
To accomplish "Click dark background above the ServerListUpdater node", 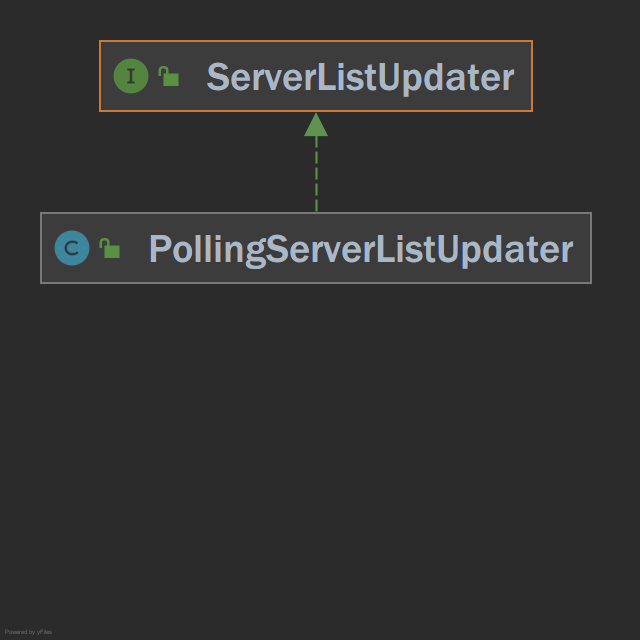I will coord(316,20).
